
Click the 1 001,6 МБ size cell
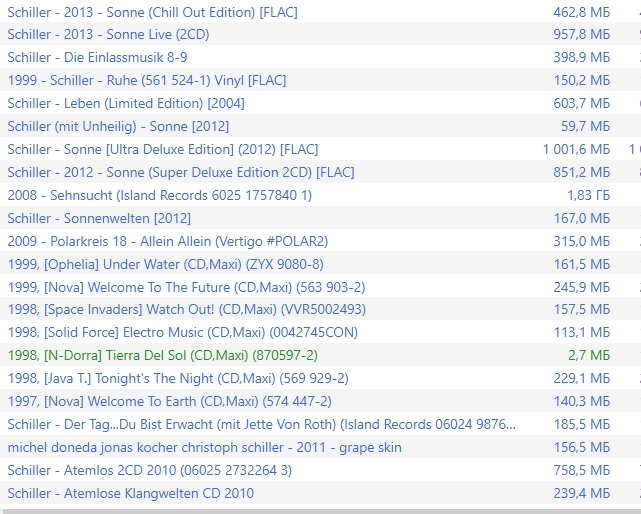click(x=576, y=149)
